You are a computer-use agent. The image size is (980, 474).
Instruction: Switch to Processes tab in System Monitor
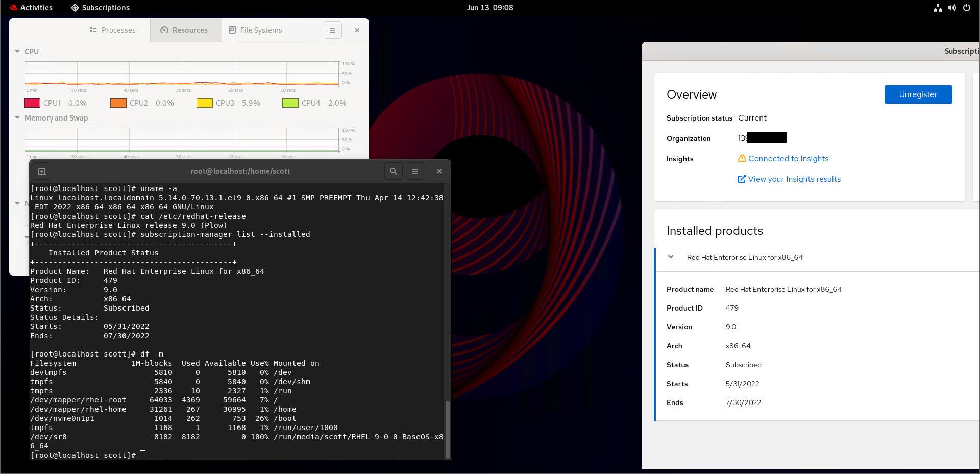[x=113, y=30]
